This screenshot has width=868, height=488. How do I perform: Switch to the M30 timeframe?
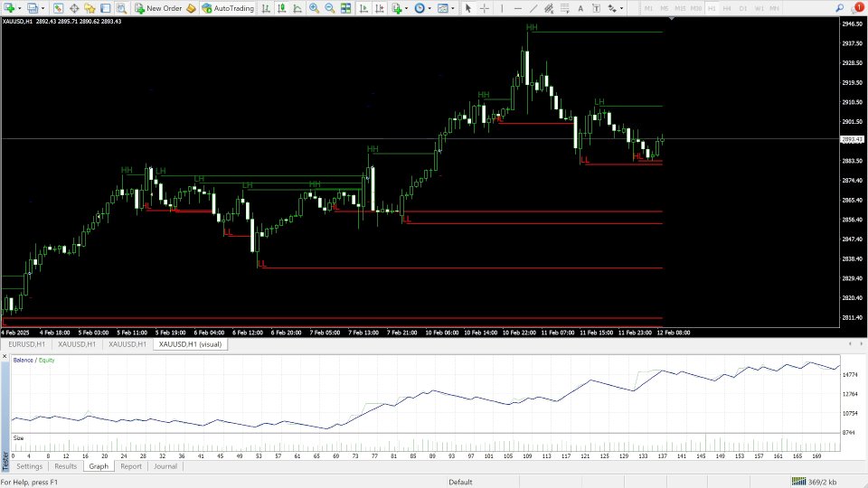[x=696, y=8]
